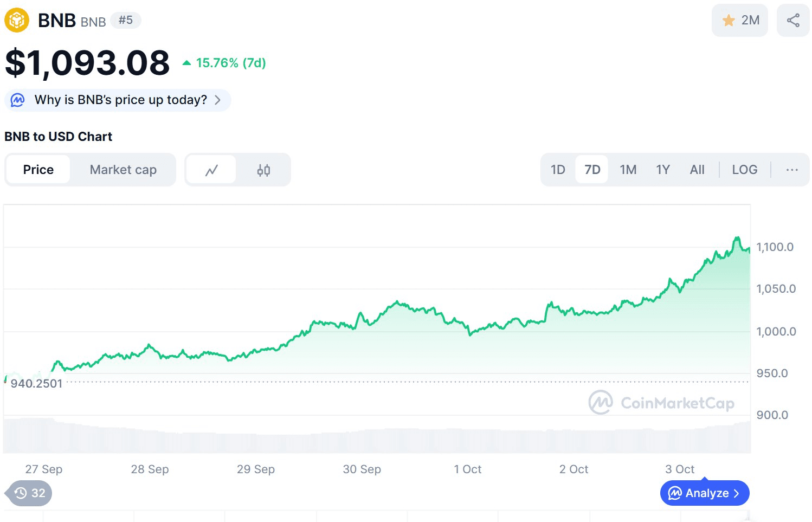Image resolution: width=812 pixels, height=522 pixels.
Task: Open the three-dots chart options menu
Action: 791,170
